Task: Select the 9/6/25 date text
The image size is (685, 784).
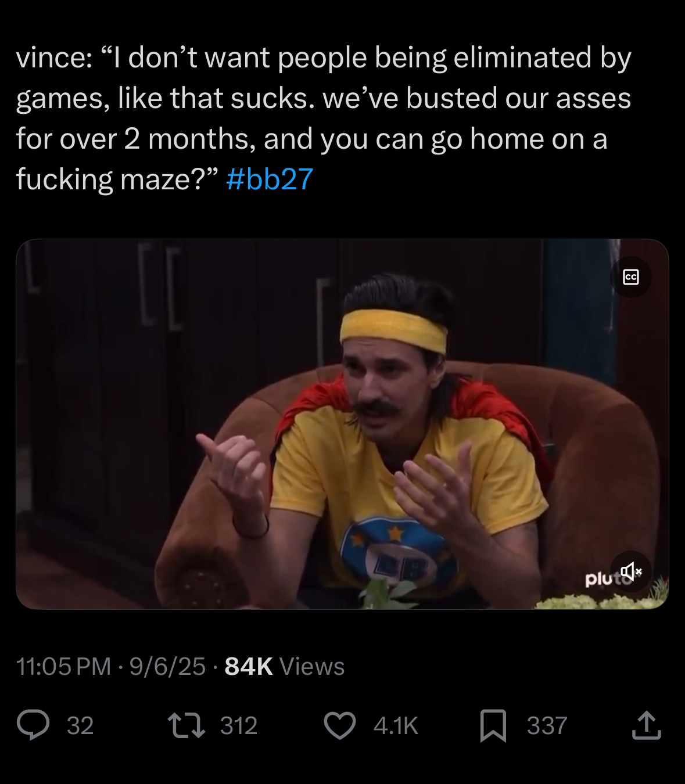Action: 167,666
